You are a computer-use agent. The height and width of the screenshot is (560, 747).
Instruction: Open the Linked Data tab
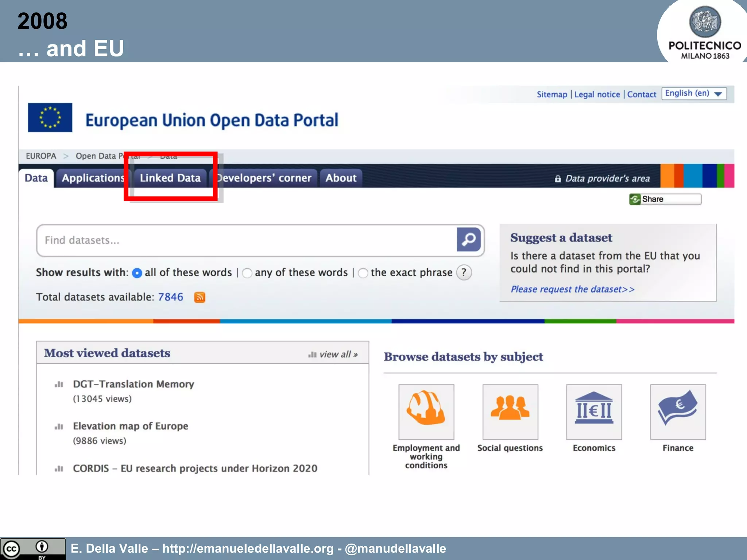170,178
